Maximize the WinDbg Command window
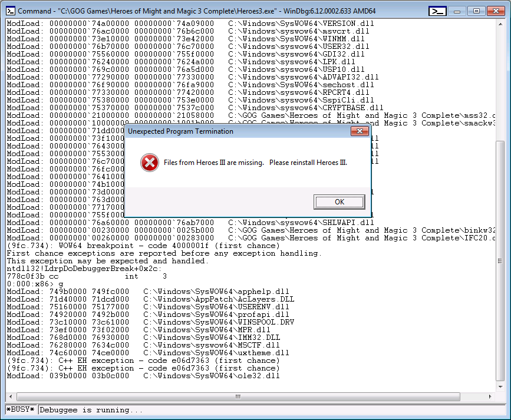 [476, 11]
